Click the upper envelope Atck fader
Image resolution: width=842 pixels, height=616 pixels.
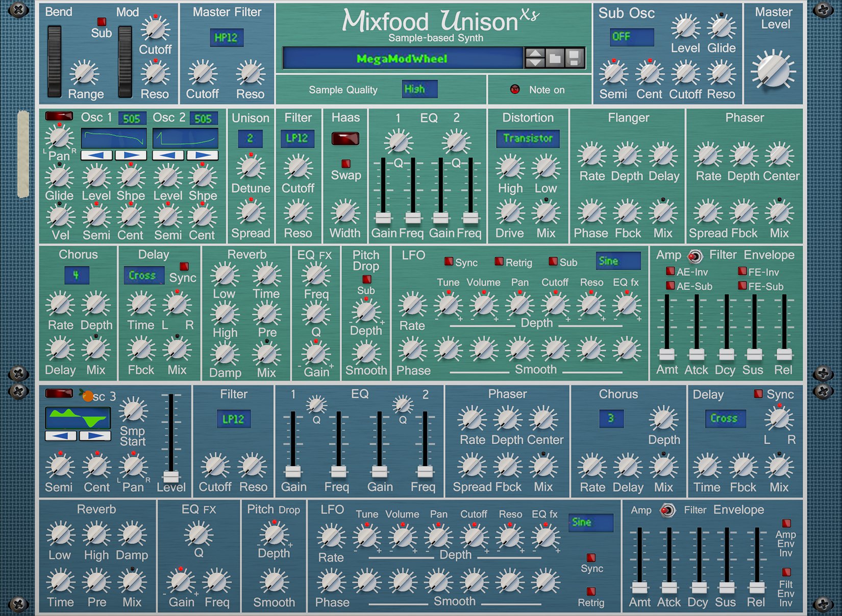coord(697,354)
